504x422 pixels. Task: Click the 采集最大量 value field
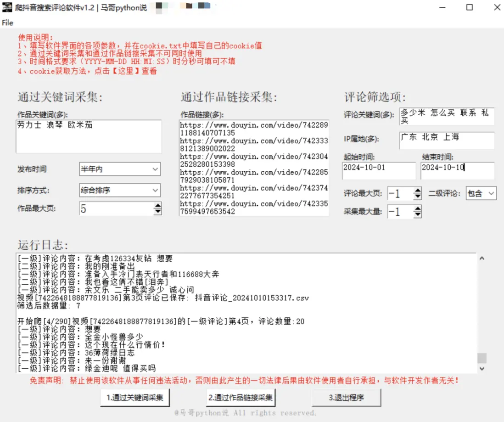[x=401, y=212]
